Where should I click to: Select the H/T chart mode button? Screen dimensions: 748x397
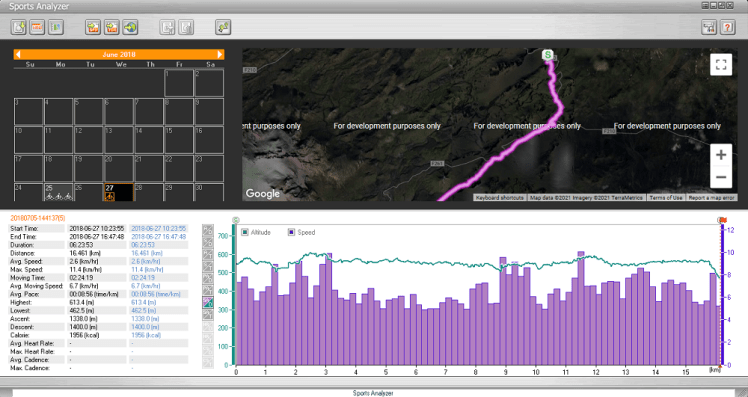[x=208, y=254]
